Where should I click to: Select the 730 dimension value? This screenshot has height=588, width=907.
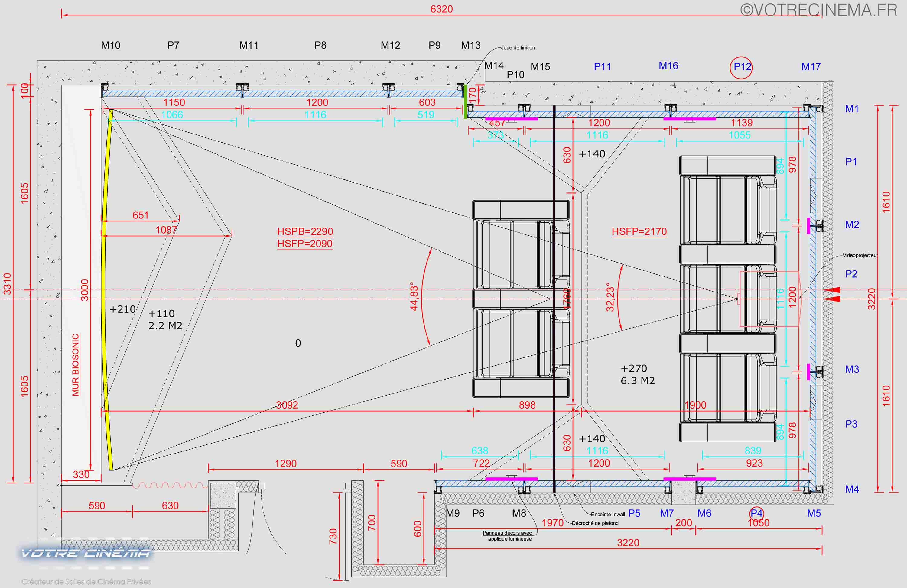click(x=333, y=536)
